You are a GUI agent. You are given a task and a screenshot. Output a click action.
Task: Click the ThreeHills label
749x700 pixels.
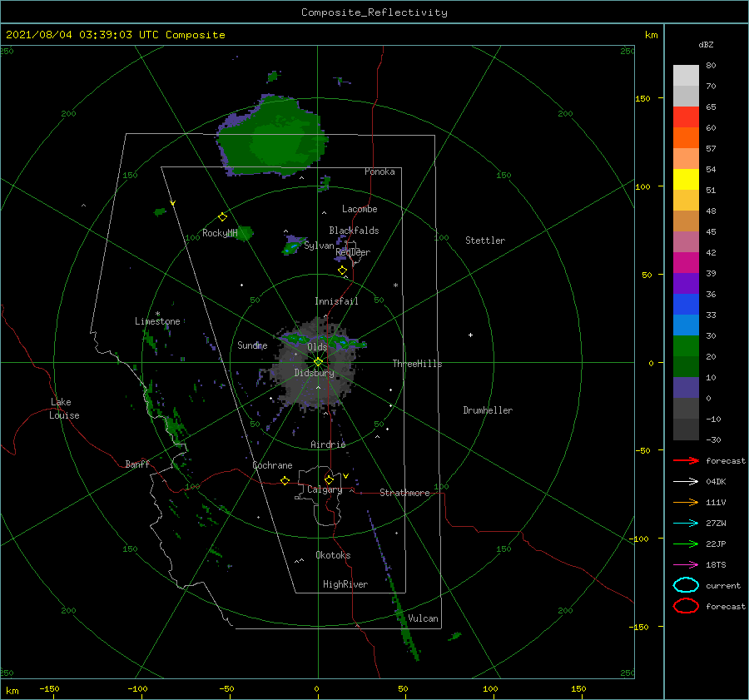click(x=417, y=364)
